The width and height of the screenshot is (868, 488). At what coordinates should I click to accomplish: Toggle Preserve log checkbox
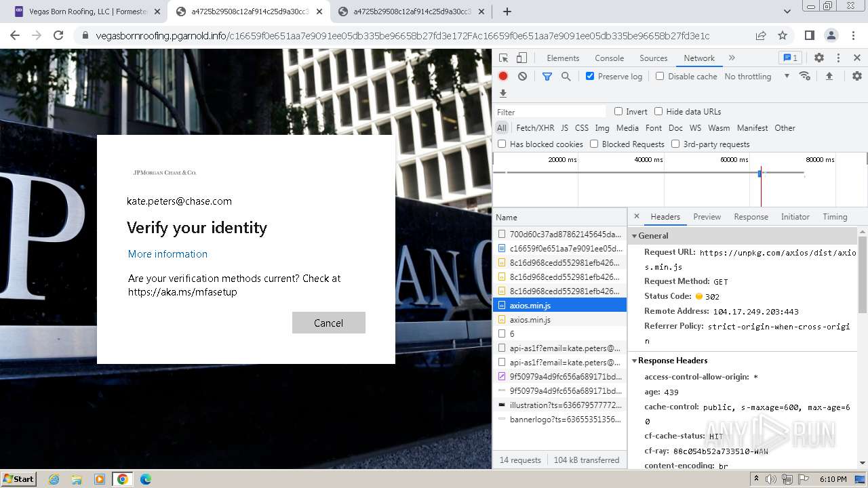pos(590,76)
